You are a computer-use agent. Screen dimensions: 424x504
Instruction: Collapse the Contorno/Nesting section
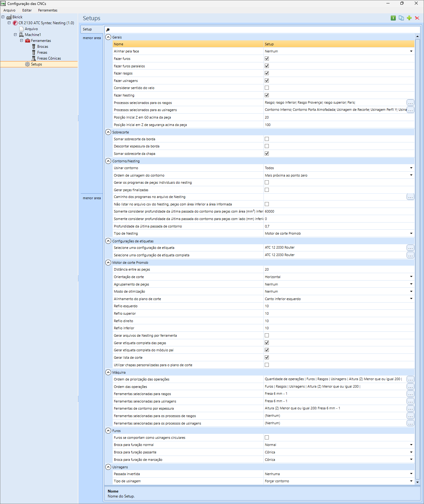108,161
